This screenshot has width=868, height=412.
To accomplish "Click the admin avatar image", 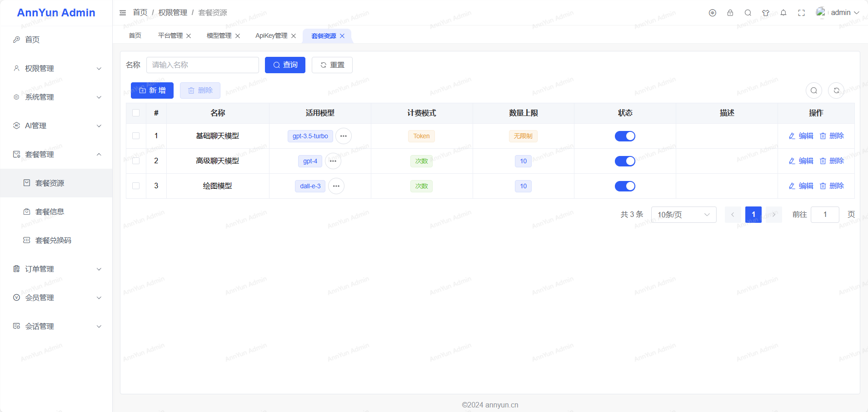I will point(821,12).
